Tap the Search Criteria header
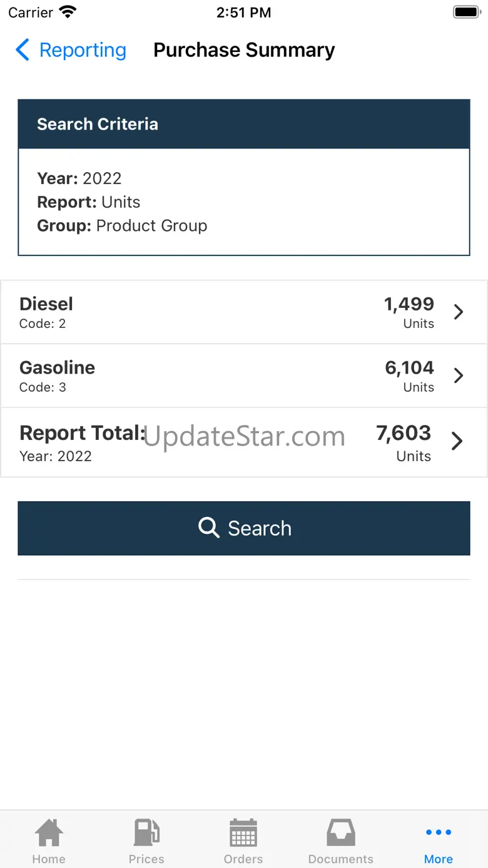This screenshot has height=868, width=488. coord(98,124)
